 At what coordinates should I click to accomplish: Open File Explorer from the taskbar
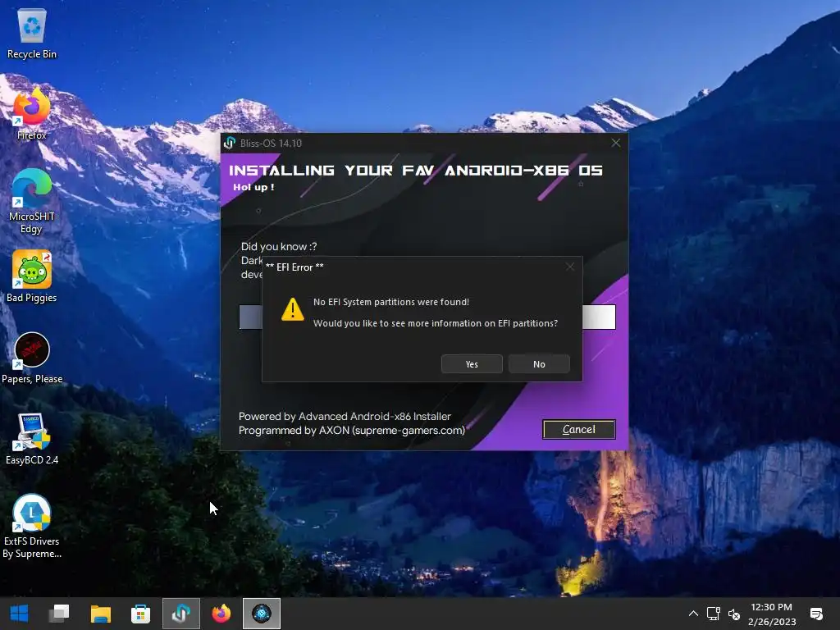click(100, 614)
